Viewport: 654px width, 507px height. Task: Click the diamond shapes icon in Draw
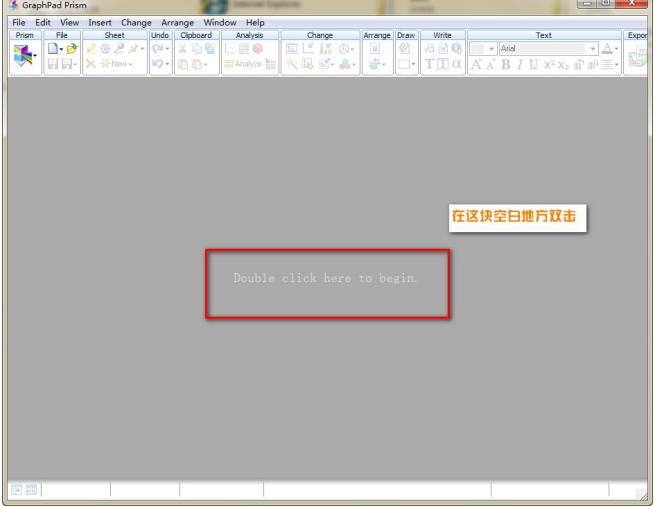pos(404,48)
